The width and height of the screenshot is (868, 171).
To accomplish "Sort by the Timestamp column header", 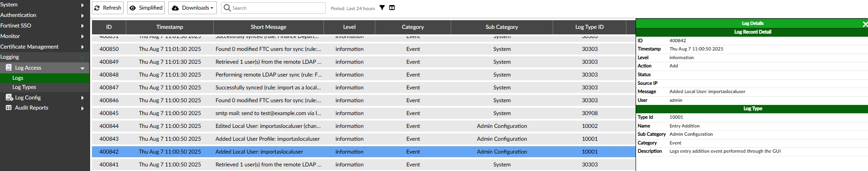I will click(x=170, y=27).
